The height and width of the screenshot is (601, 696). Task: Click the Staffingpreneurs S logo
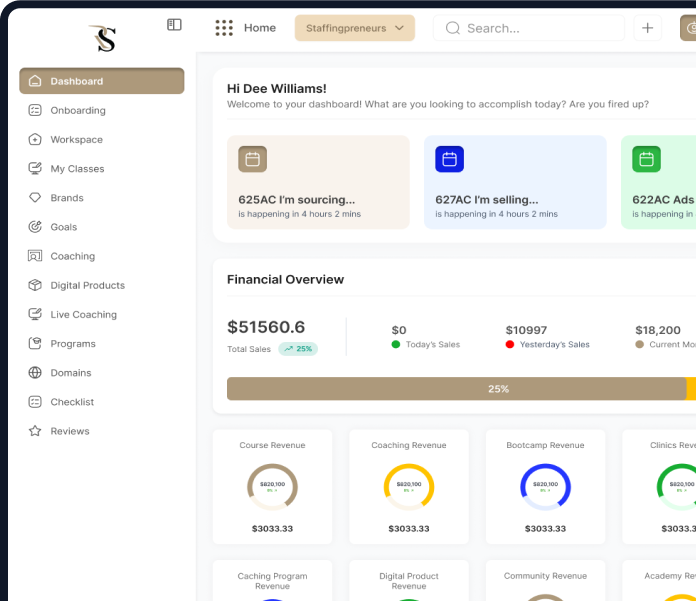(x=103, y=38)
